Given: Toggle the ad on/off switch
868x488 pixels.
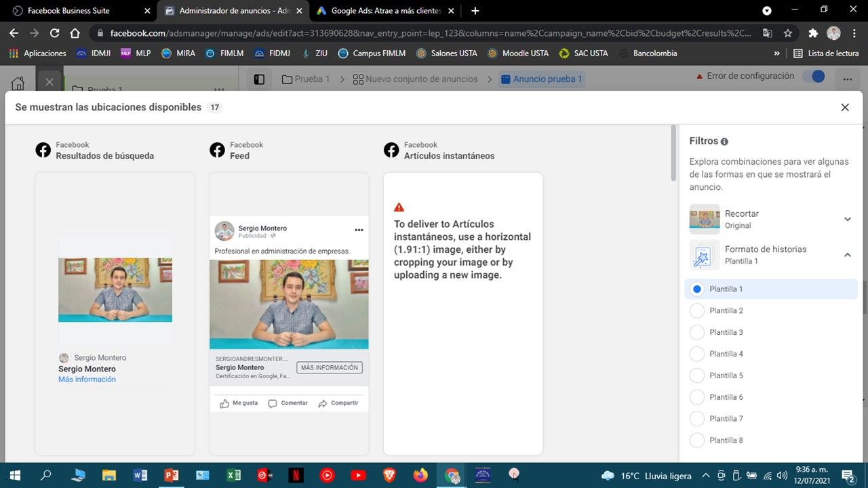Looking at the screenshot, I should click(x=814, y=77).
